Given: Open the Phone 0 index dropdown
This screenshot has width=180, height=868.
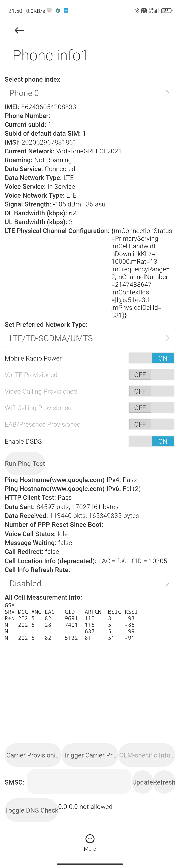Looking at the screenshot, I should [x=90, y=93].
